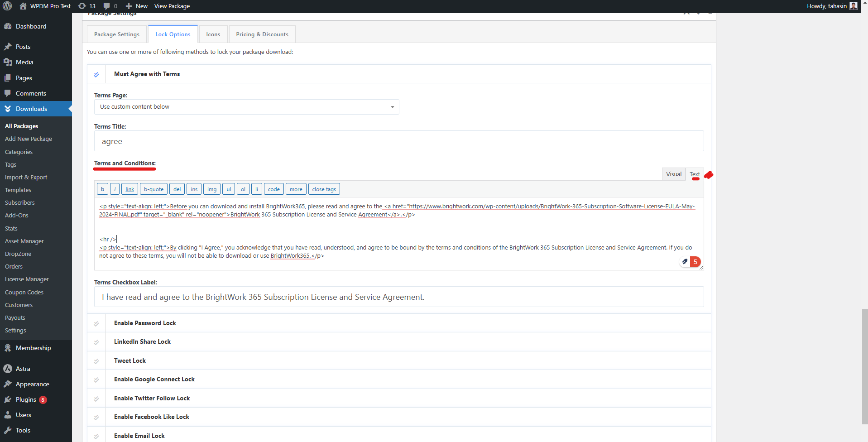Click the code quicktag button
This screenshot has height=442, width=868.
point(274,189)
